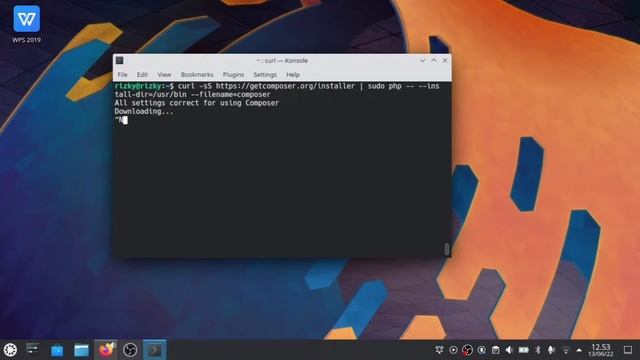
Task: Open the File menu in Konsole
Action: [122, 75]
